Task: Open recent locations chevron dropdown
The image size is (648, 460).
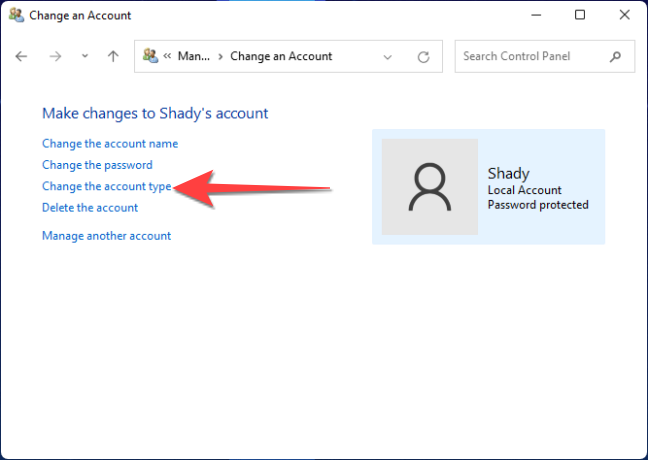Action: tap(85, 57)
